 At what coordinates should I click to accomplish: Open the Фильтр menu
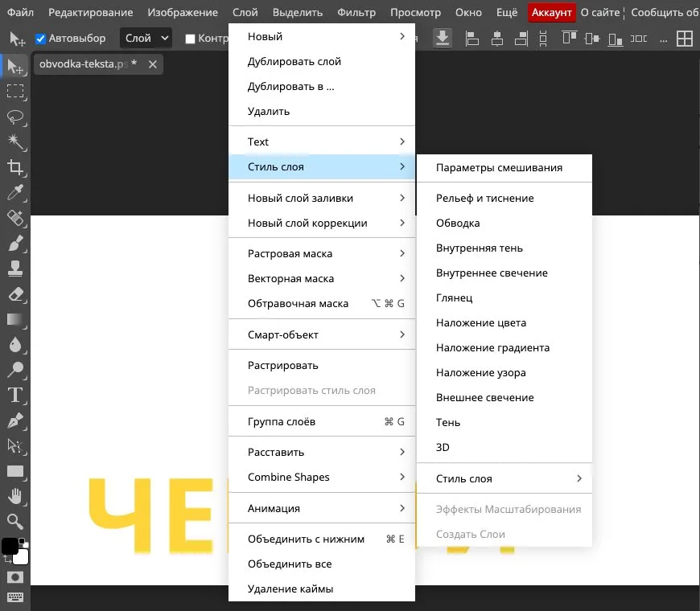pos(356,13)
